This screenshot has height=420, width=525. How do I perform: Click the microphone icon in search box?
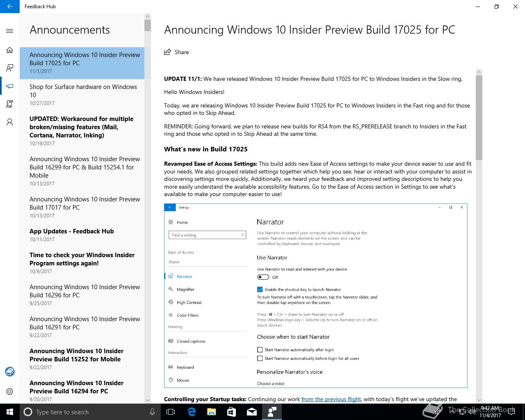coord(152,412)
